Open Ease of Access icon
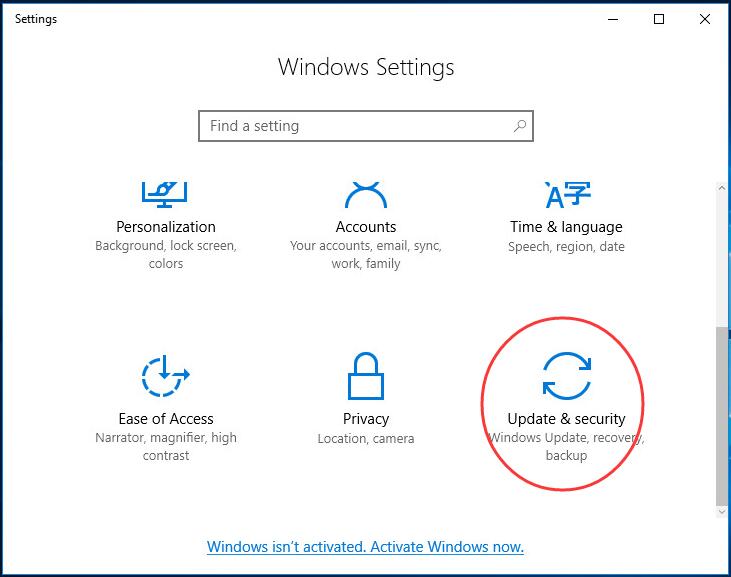 [166, 376]
